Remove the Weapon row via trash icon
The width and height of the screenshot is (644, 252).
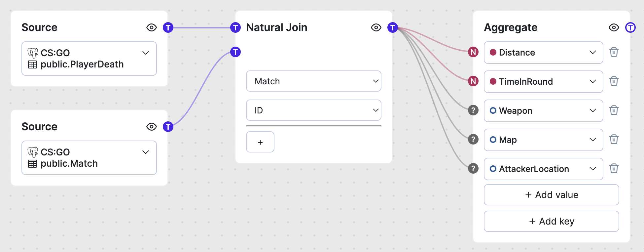(614, 110)
